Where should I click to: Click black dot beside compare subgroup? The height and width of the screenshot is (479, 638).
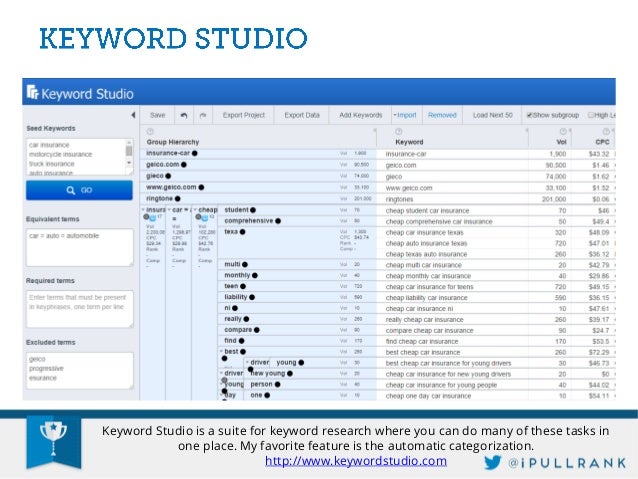(x=257, y=330)
